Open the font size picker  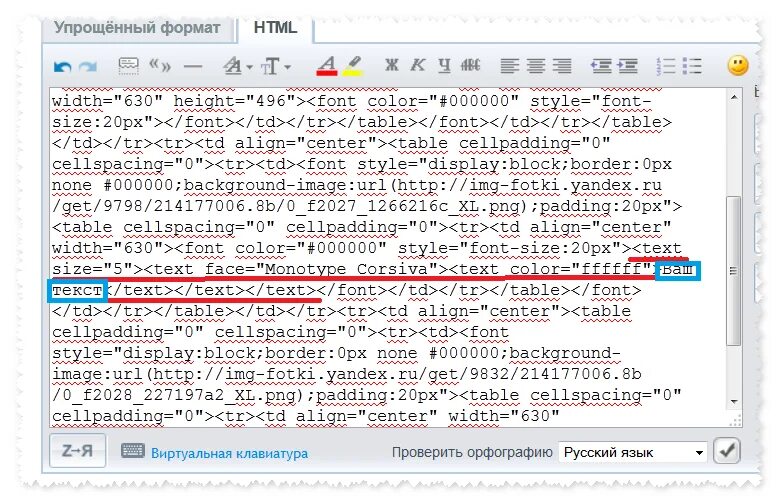(x=271, y=66)
